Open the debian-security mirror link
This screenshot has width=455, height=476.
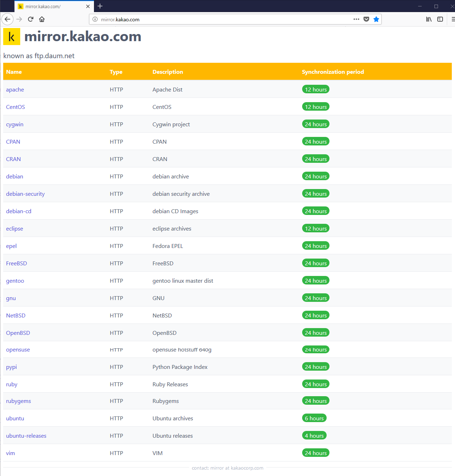[x=25, y=194]
